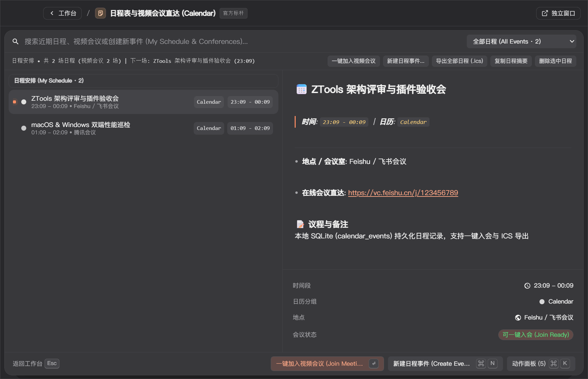Click 23:09 - 00:09 time tag in list
The image size is (588, 379).
[250, 102]
